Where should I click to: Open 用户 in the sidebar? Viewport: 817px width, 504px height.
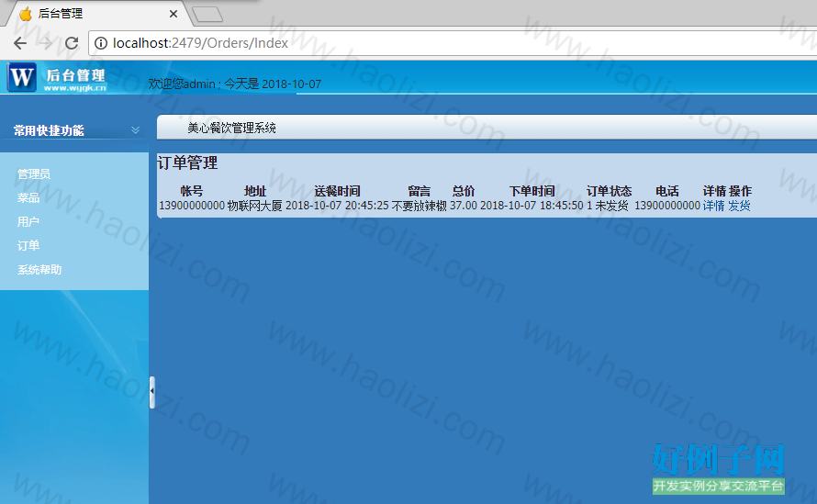[x=28, y=222]
